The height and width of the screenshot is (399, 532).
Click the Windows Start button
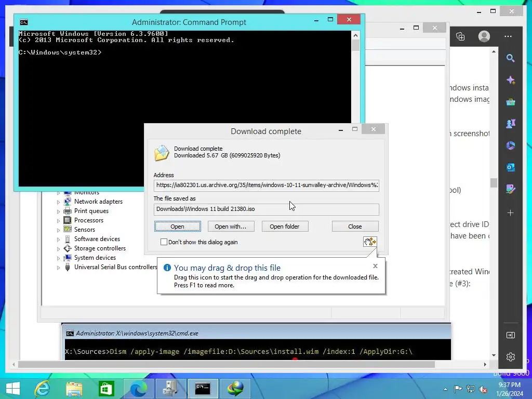(13, 389)
